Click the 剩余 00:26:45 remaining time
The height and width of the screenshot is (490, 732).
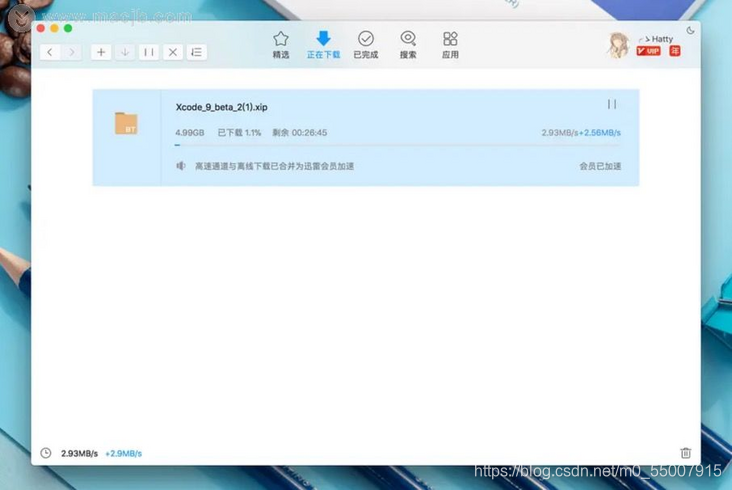(300, 133)
